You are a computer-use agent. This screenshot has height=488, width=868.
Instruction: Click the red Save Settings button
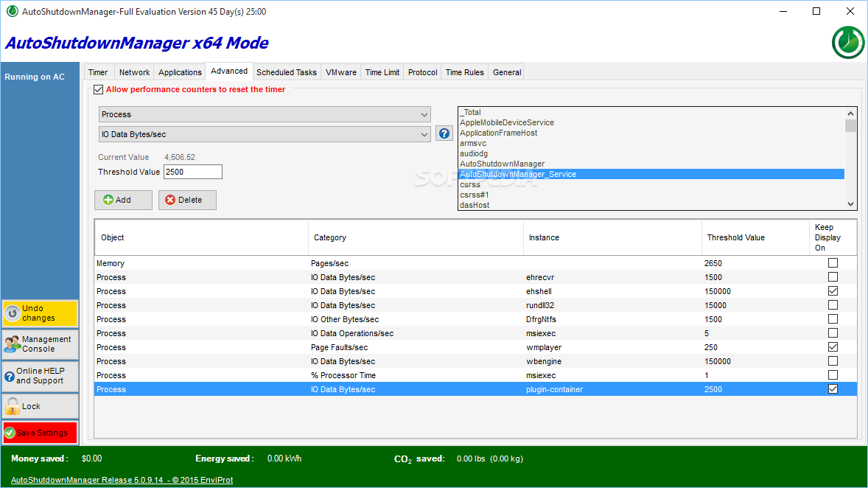coord(40,433)
